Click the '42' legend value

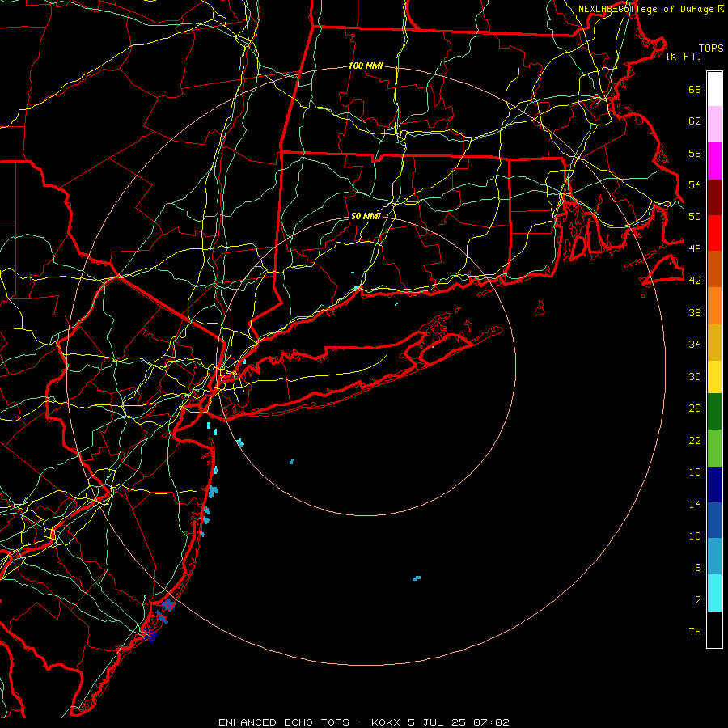pos(695,280)
